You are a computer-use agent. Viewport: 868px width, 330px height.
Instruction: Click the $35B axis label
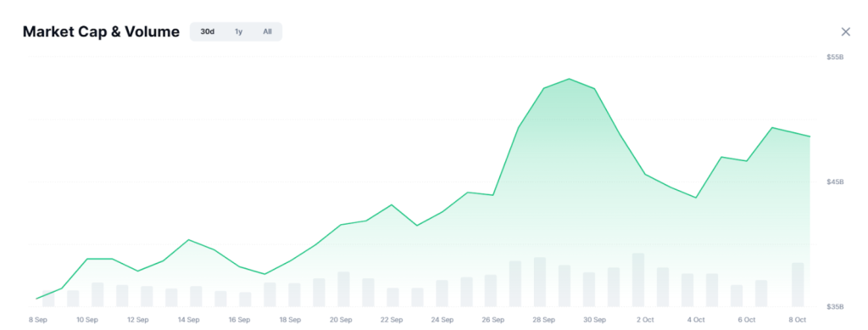[x=835, y=307]
